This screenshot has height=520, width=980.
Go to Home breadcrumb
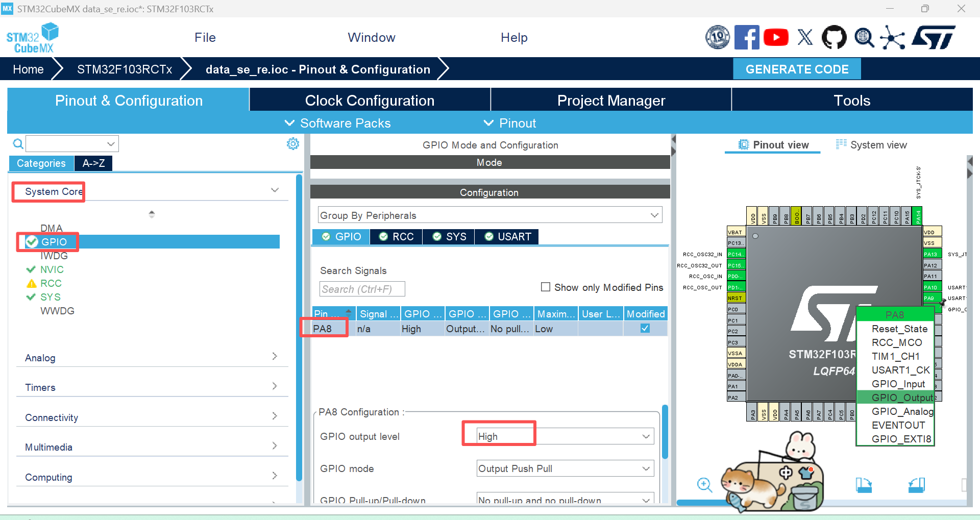tap(28, 69)
